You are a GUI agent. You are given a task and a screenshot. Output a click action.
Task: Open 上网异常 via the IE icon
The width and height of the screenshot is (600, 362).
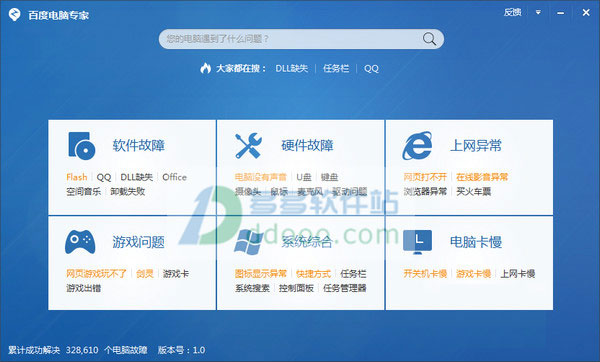[x=417, y=145]
